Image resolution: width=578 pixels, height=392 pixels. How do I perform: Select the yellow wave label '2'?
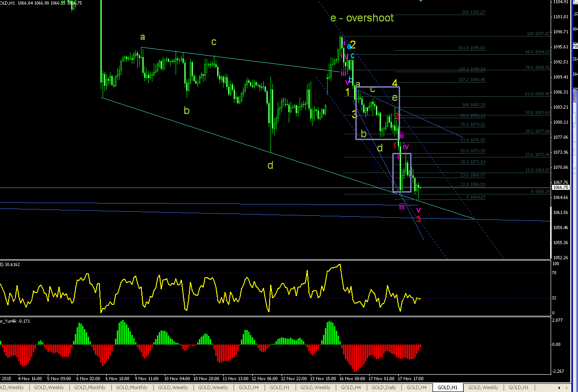click(x=353, y=45)
